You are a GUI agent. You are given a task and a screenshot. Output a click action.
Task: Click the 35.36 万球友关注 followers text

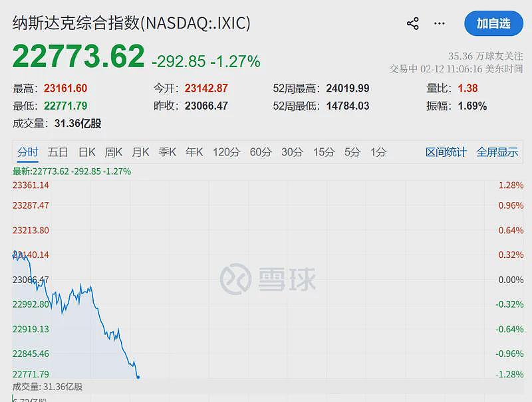pos(485,56)
